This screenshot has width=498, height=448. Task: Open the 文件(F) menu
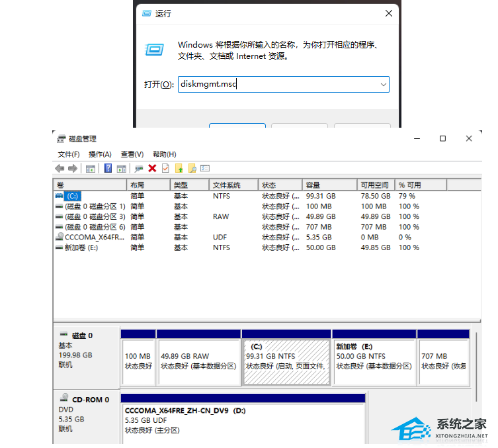click(x=68, y=154)
